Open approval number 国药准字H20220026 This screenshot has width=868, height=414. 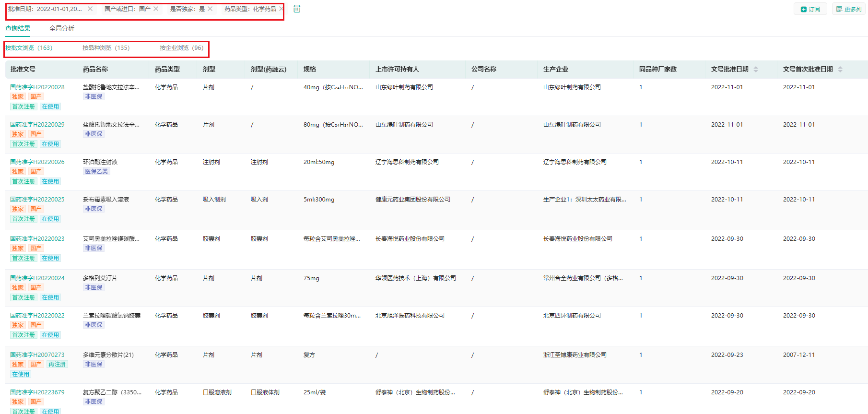click(37, 162)
